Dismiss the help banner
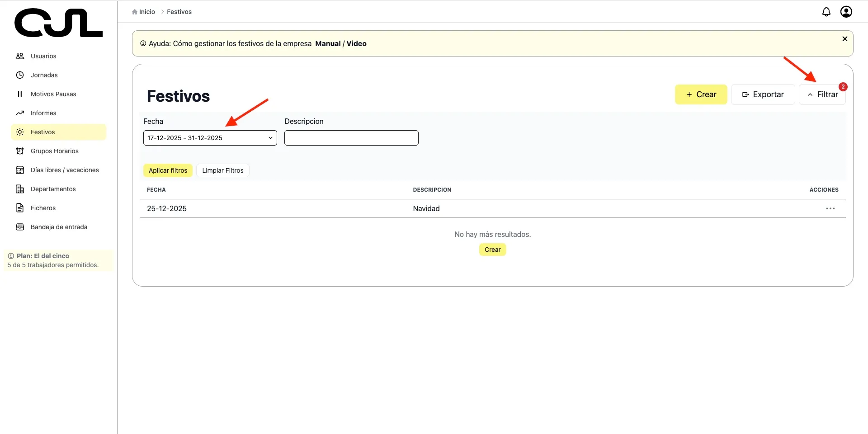 point(844,39)
